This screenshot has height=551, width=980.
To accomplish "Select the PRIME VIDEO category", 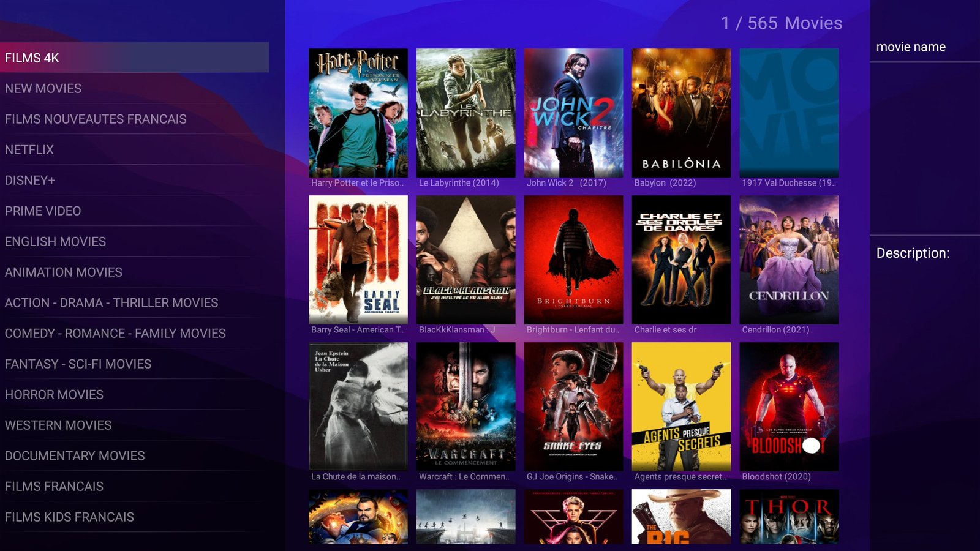I will point(43,211).
